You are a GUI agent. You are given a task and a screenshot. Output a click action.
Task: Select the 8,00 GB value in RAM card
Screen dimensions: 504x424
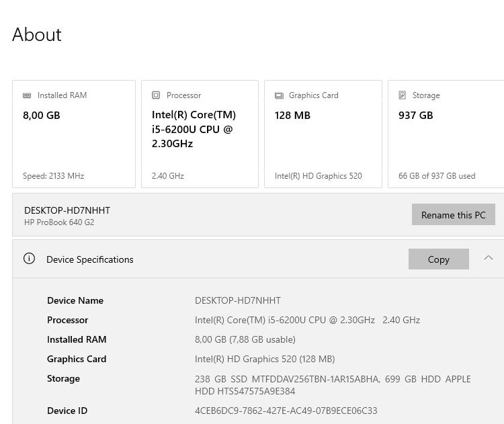coord(42,115)
